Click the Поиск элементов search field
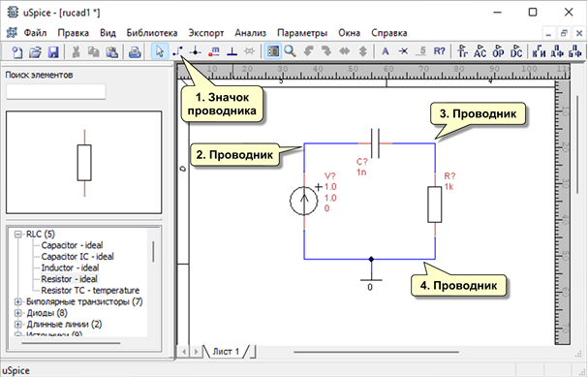 56,92
